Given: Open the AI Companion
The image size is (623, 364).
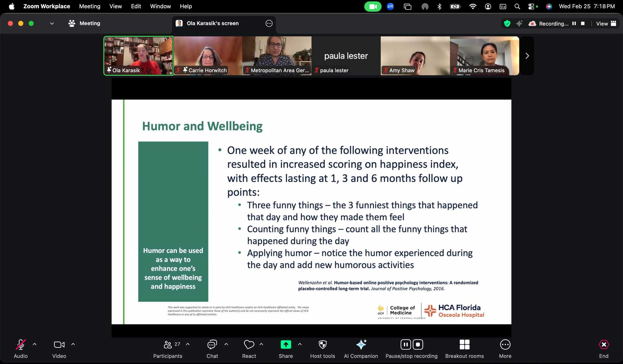Looking at the screenshot, I should (x=361, y=345).
